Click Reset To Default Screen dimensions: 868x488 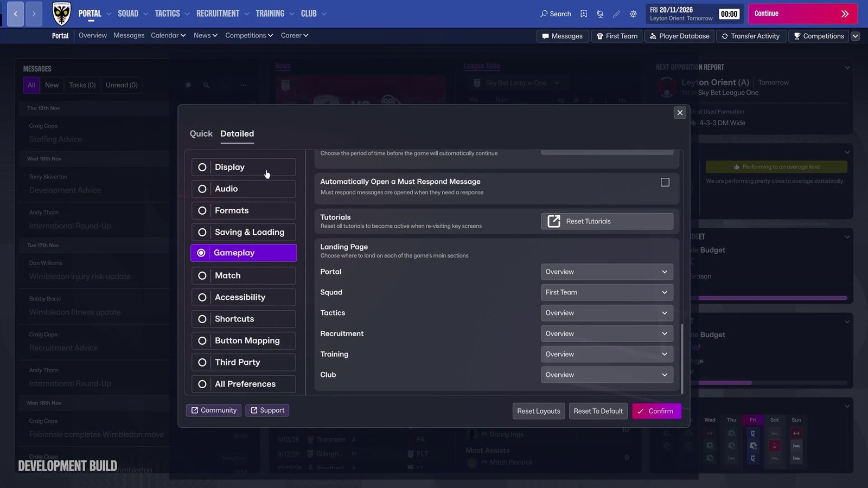pyautogui.click(x=598, y=411)
